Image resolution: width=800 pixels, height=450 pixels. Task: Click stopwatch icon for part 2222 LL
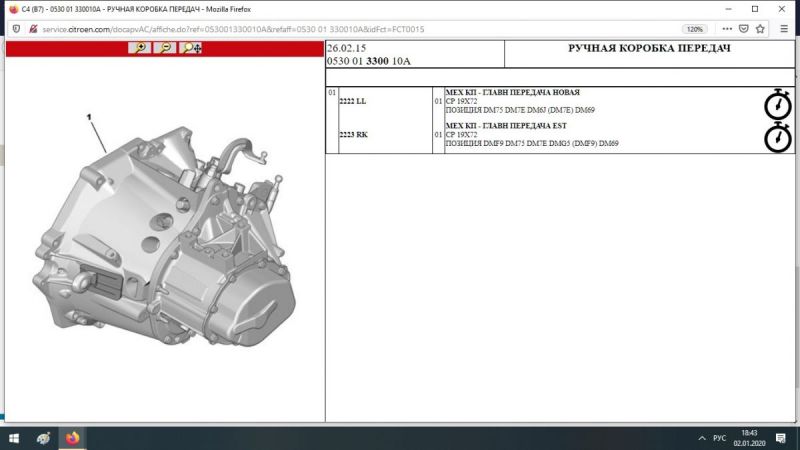778,105
